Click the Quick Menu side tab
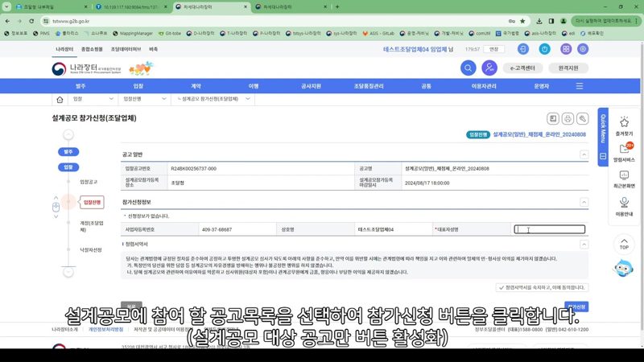 [x=603, y=137]
